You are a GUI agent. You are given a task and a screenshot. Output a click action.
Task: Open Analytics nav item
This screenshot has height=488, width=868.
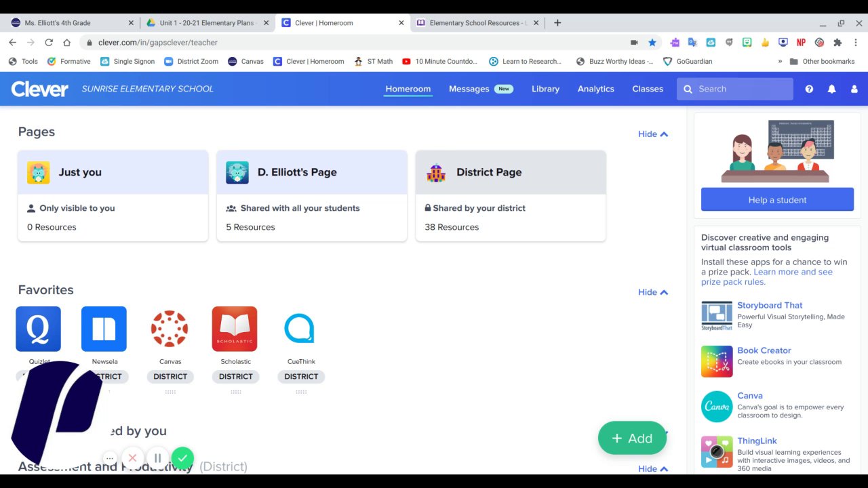pos(595,89)
